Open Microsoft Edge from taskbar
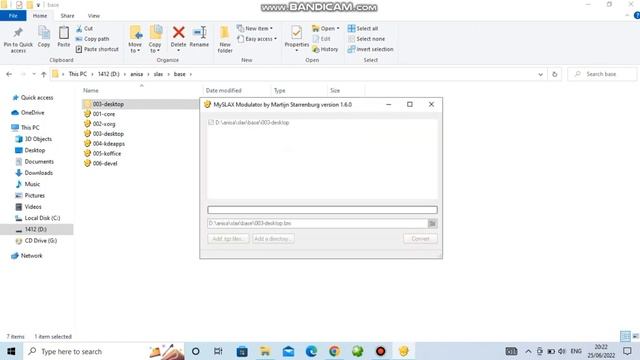 click(311, 351)
